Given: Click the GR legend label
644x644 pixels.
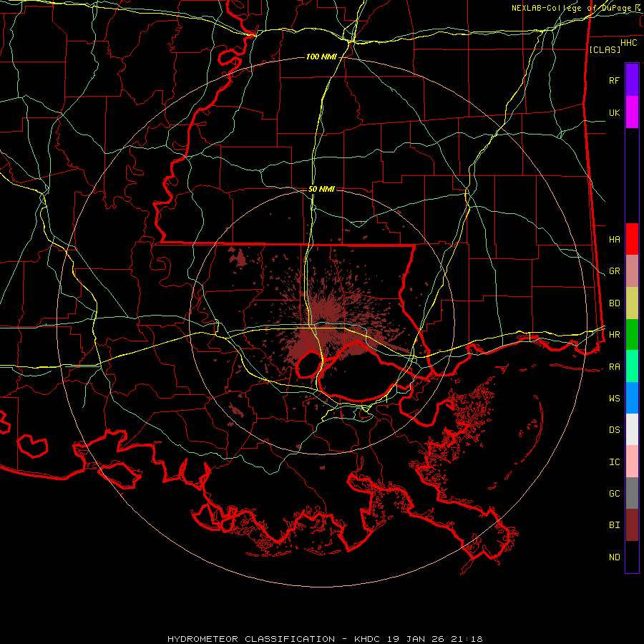Looking at the screenshot, I should click(x=615, y=271).
